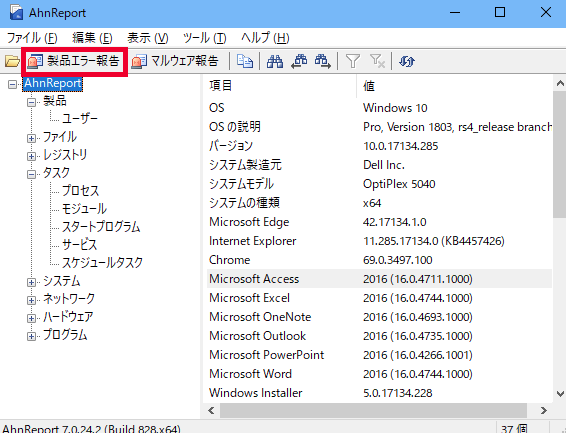This screenshot has width=566, height=433.
Task: Click the 製品エラー報告 toolbar button
Action: (74, 61)
